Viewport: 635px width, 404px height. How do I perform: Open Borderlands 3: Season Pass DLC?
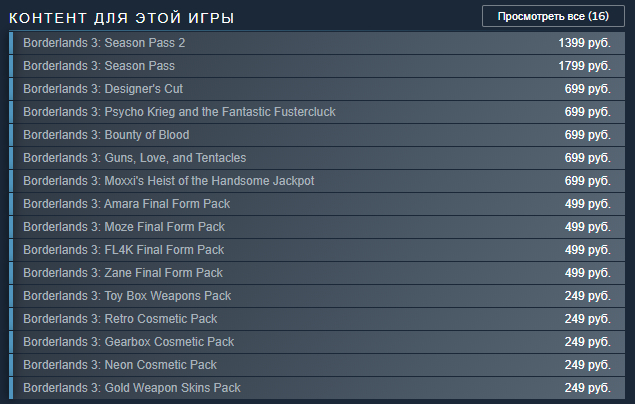(99, 66)
